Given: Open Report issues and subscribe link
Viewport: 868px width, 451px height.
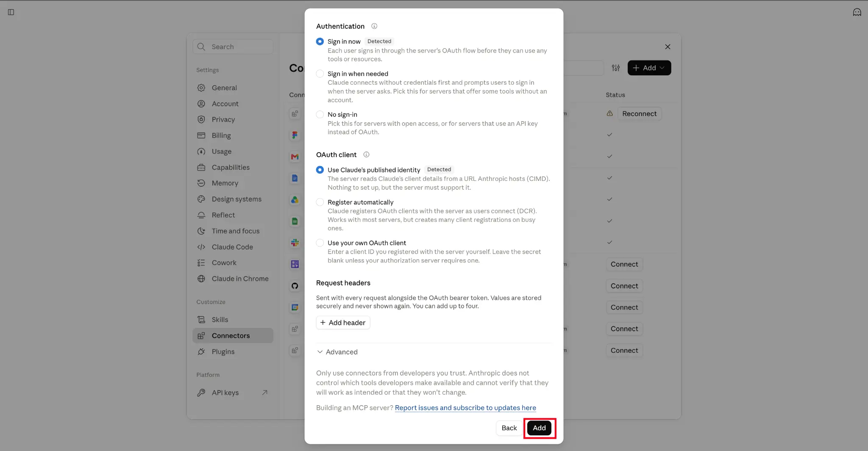Looking at the screenshot, I should point(465,408).
